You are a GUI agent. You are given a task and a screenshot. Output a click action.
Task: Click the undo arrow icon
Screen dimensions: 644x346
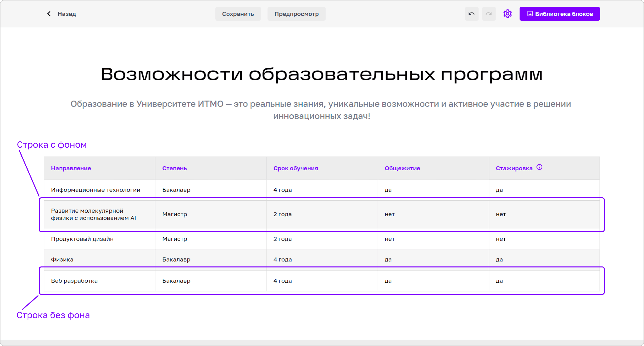472,14
